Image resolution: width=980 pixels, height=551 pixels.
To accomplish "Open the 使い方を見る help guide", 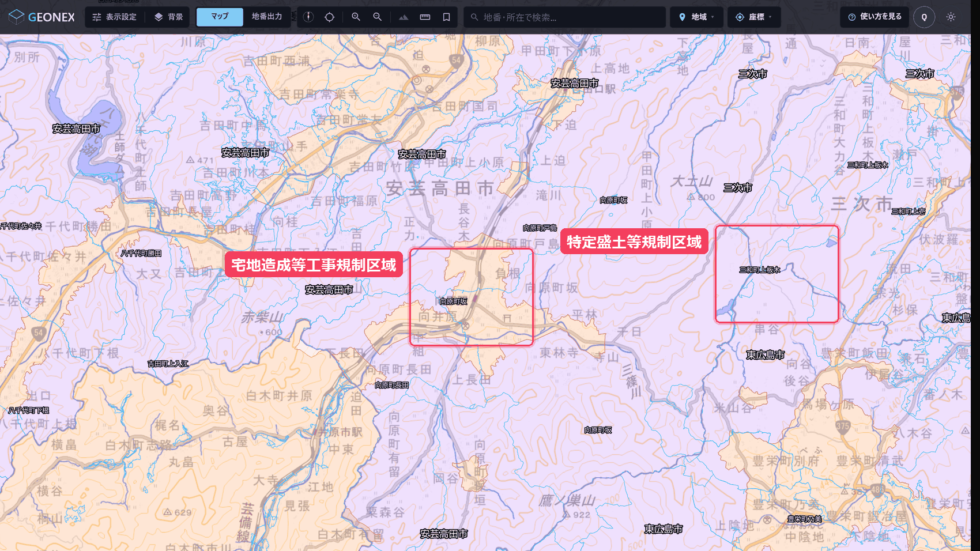I will tap(875, 17).
